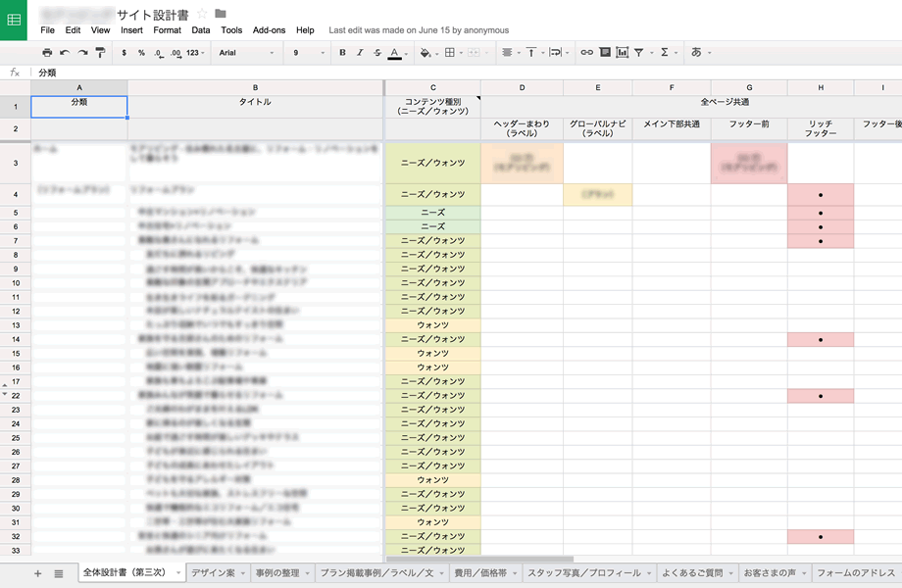
Task: Open the Data menu
Action: (200, 30)
